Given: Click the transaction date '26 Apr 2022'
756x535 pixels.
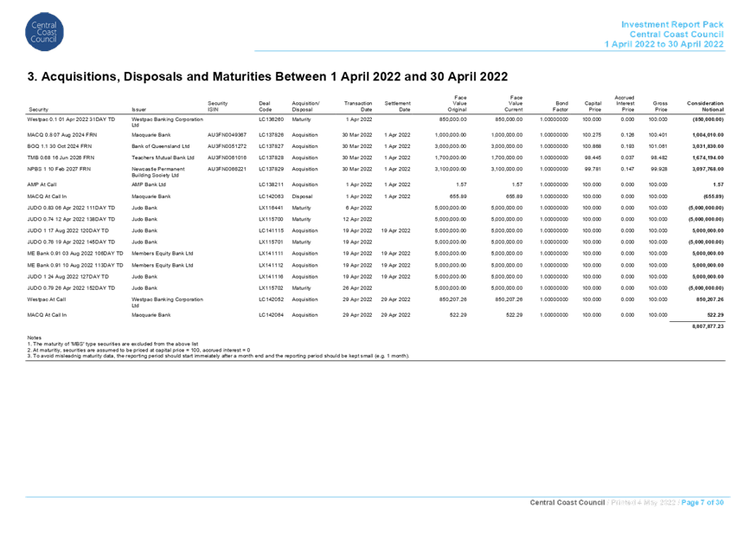Looking at the screenshot, I should point(358,288).
